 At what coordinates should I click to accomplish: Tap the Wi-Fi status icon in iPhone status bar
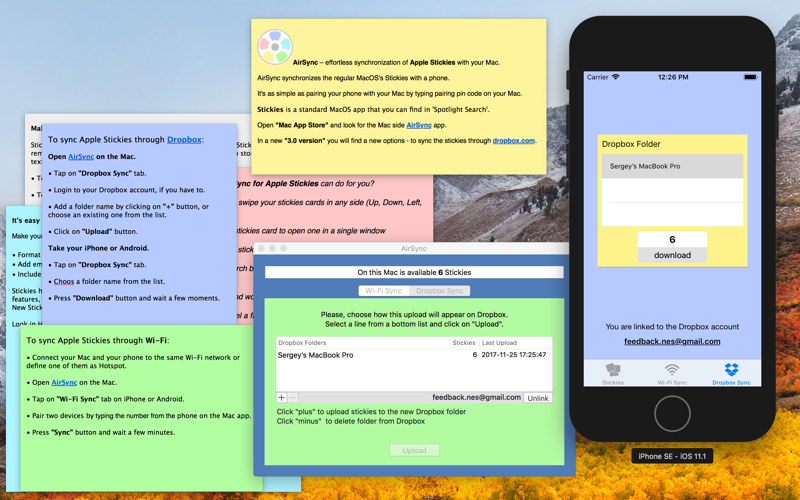pyautogui.click(x=616, y=77)
